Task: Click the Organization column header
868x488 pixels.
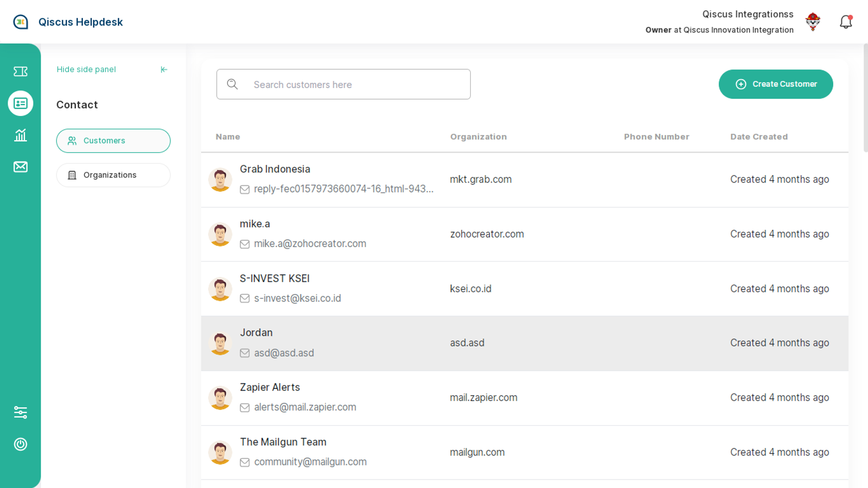Action: [x=478, y=137]
